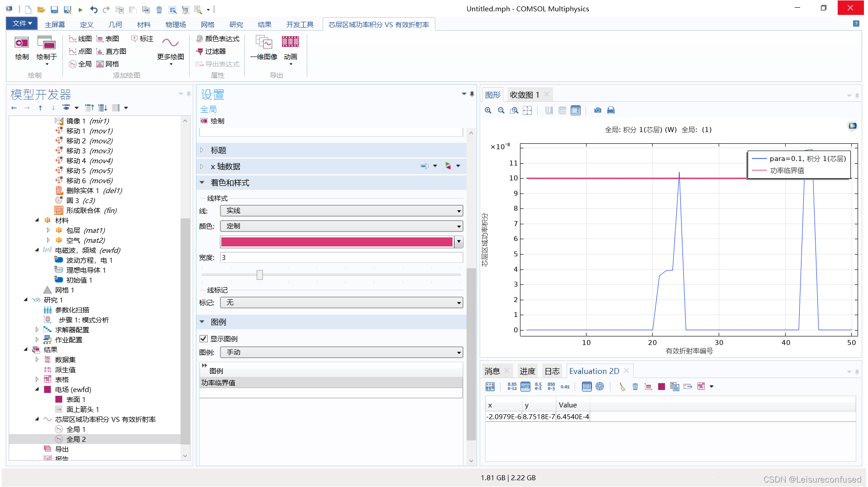
Task: Toggle the legend display button in graph toolbar
Action: click(x=576, y=110)
